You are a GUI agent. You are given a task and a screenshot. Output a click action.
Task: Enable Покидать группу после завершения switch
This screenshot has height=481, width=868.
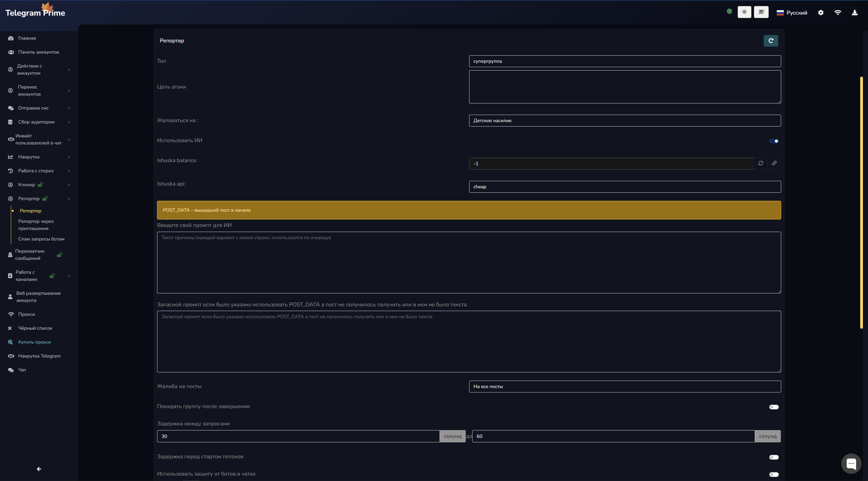point(774,407)
